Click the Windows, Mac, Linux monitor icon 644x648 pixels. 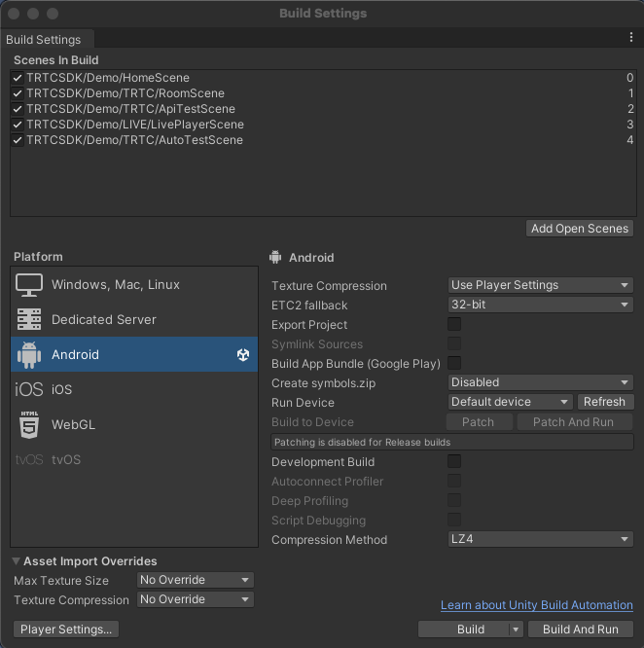[29, 285]
